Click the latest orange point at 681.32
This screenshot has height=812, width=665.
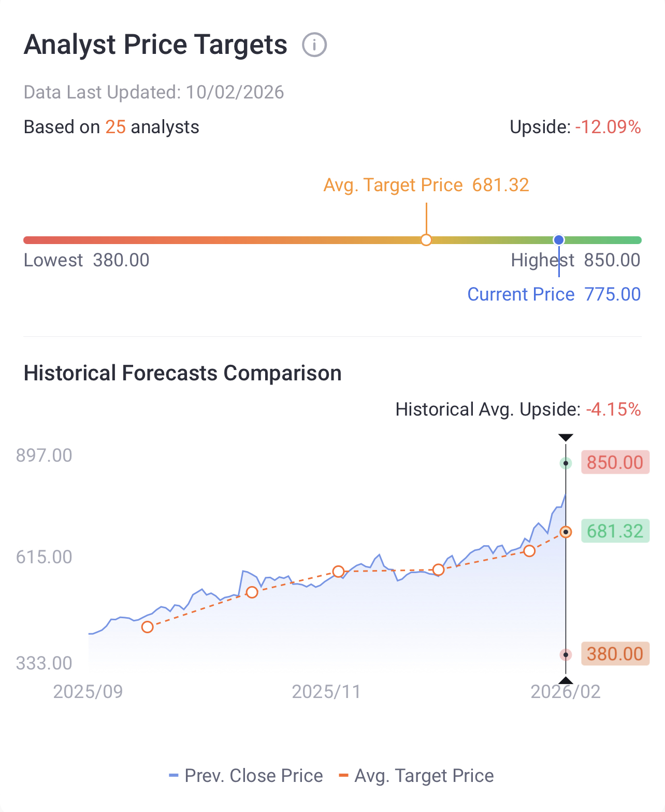pyautogui.click(x=566, y=532)
